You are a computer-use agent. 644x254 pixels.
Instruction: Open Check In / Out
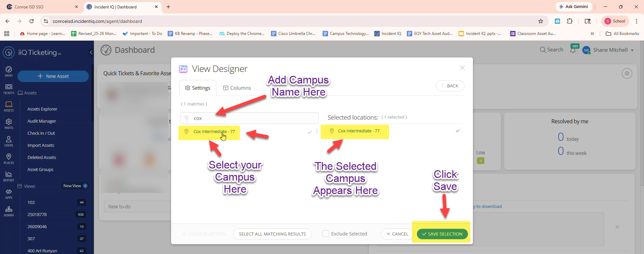[x=41, y=133]
